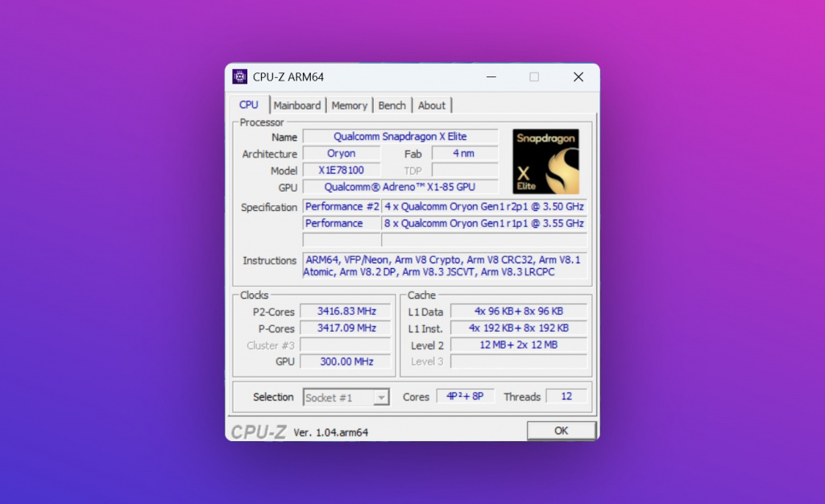
Task: Go to the Bench tab
Action: [x=392, y=105]
